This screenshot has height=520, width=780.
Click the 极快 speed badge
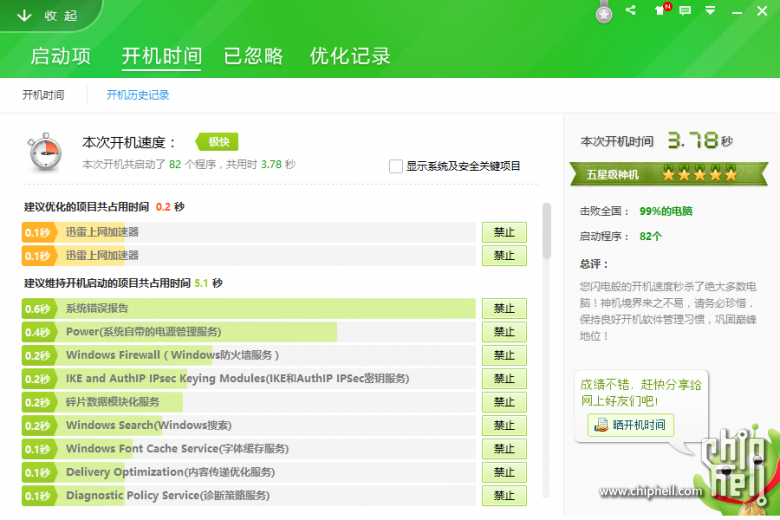click(217, 142)
